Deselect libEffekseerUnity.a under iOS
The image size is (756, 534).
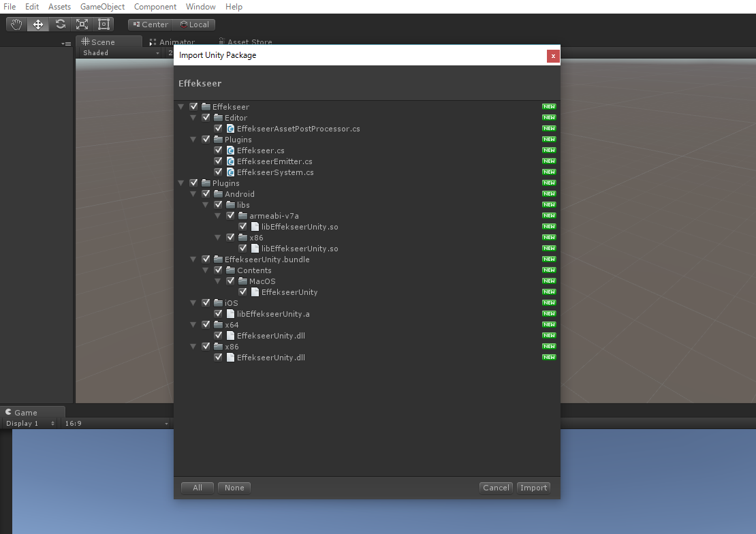pos(218,313)
